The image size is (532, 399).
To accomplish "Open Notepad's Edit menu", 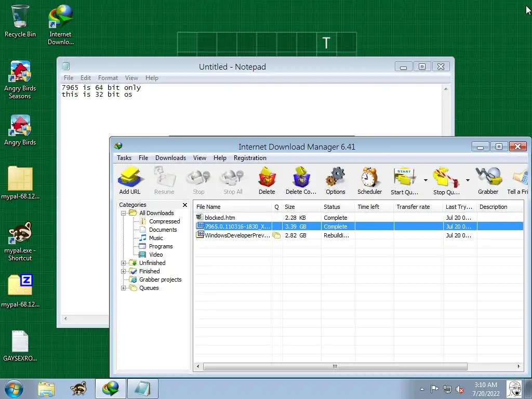I will (x=86, y=78).
